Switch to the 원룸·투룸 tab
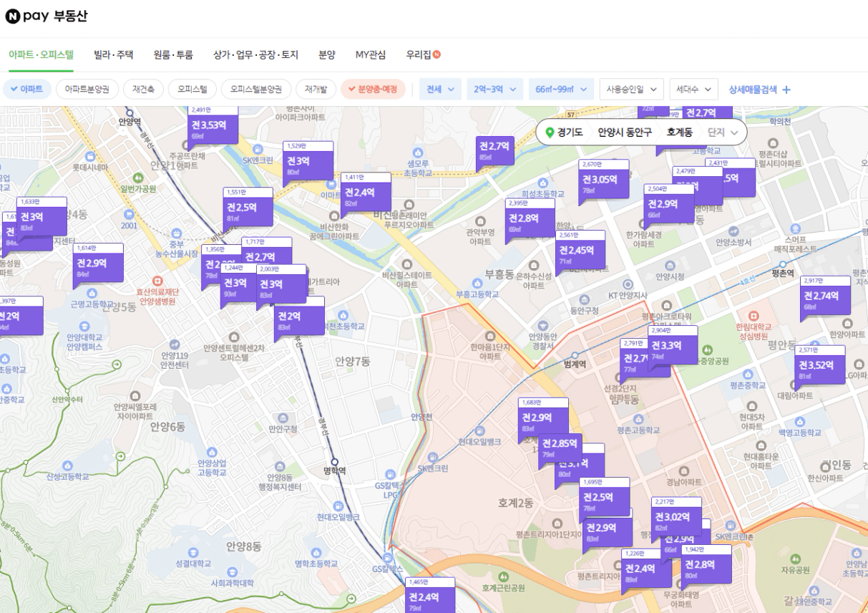This screenshot has width=868, height=613. pyautogui.click(x=173, y=54)
